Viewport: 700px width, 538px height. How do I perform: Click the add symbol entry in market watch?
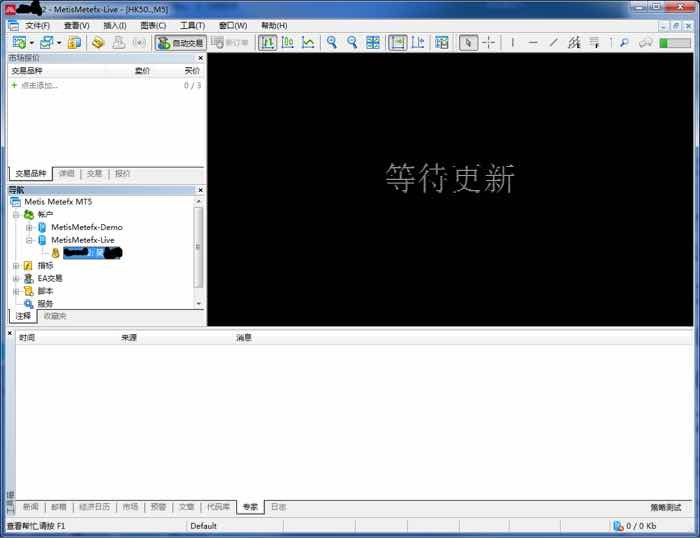(x=39, y=85)
